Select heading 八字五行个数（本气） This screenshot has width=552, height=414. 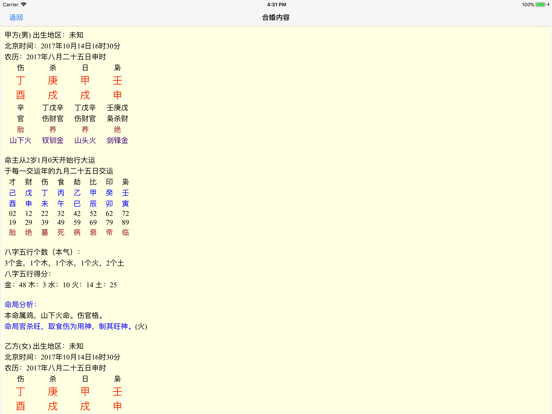(x=43, y=252)
